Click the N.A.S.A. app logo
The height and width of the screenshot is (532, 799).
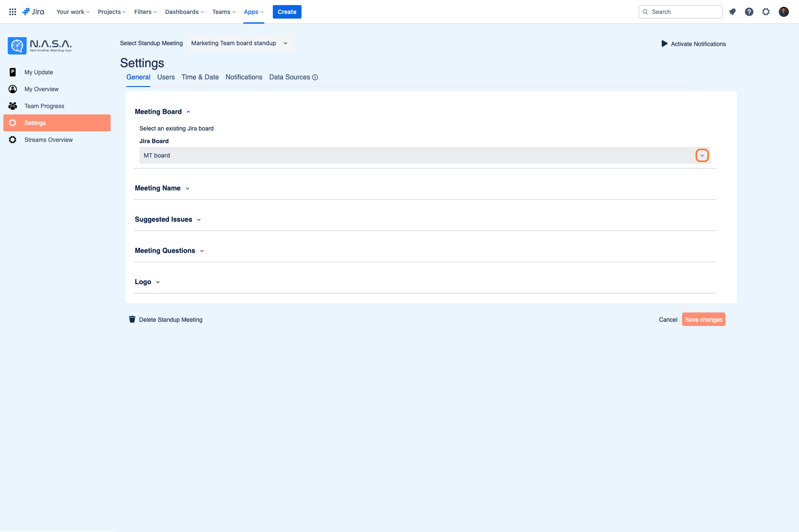point(40,46)
